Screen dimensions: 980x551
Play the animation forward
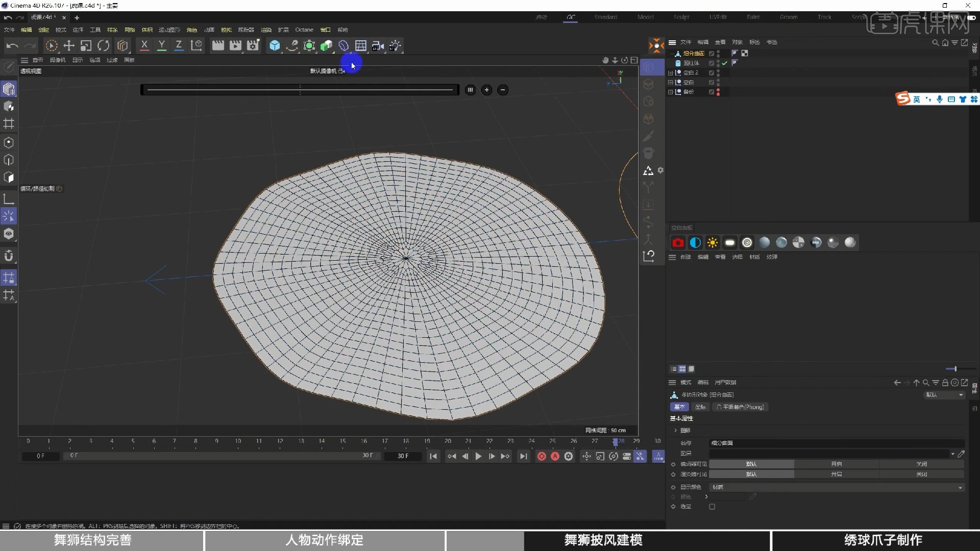[478, 456]
